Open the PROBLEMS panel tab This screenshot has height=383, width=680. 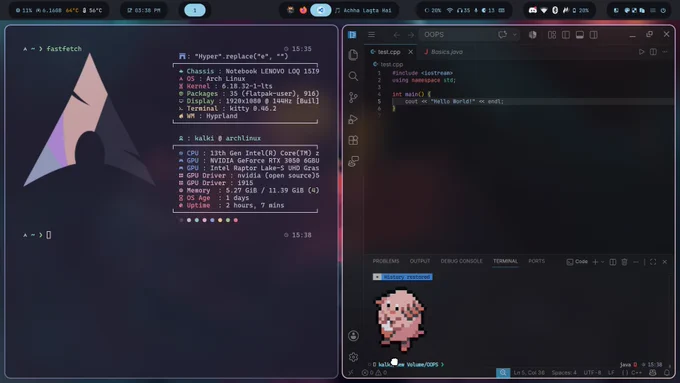pos(386,261)
